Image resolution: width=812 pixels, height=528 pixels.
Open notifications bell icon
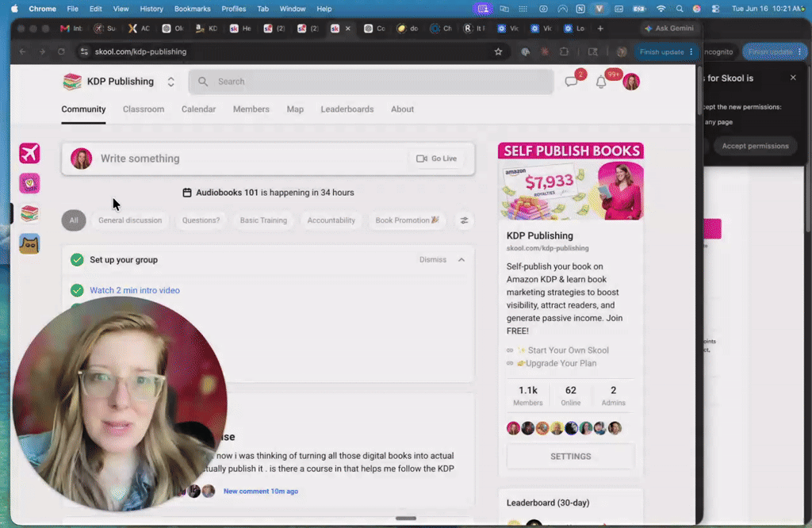pyautogui.click(x=601, y=82)
